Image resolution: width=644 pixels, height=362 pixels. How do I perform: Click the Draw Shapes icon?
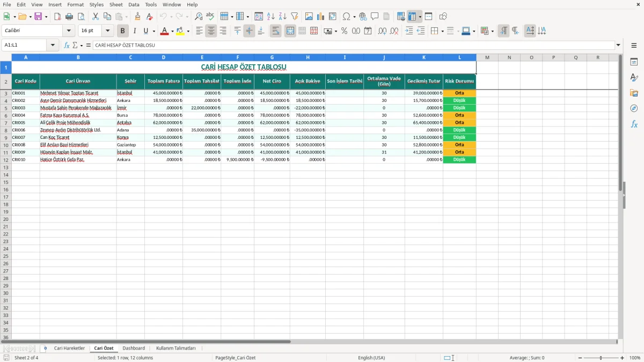tap(443, 17)
